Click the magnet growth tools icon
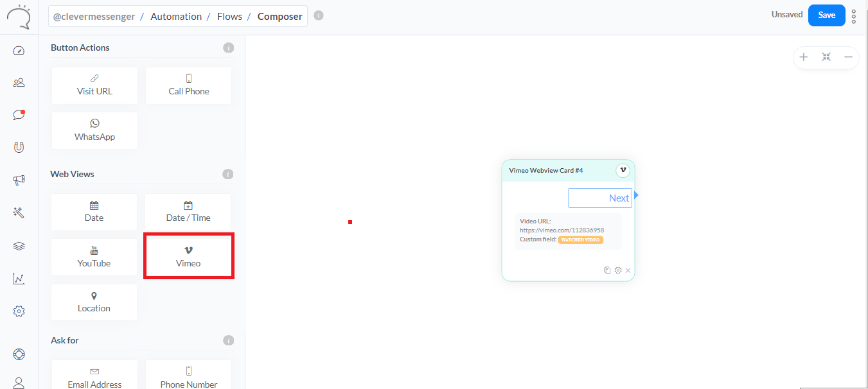868x389 pixels. 19,148
